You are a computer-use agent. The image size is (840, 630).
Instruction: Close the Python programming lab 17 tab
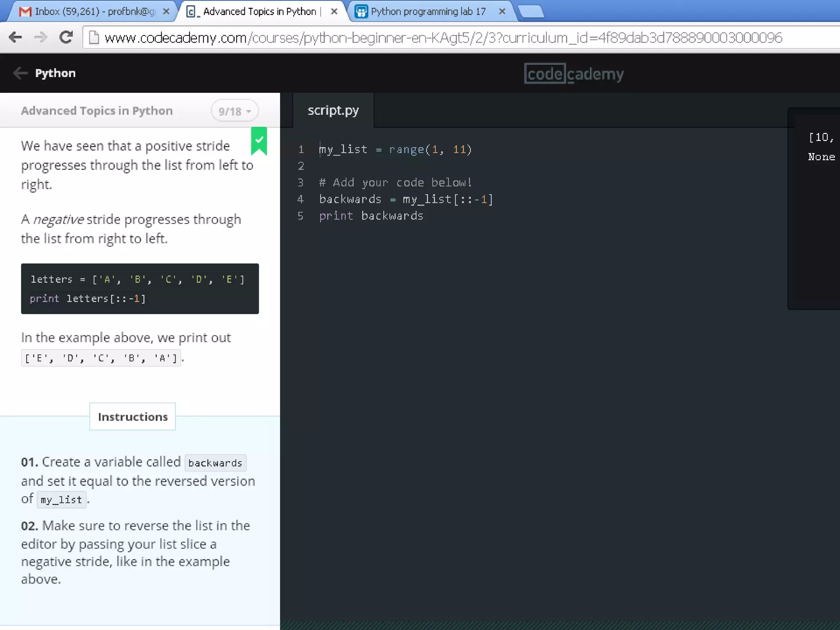click(502, 11)
